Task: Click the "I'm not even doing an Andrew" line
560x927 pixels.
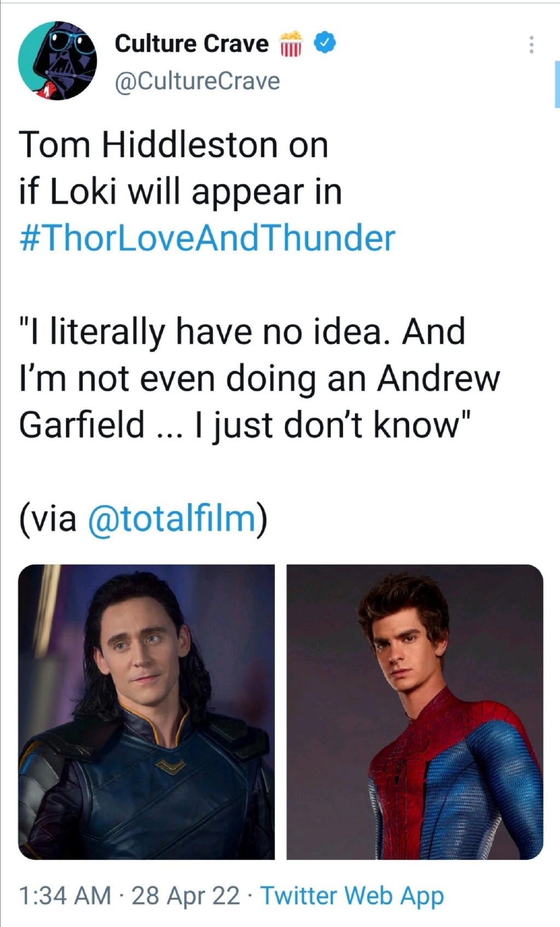Action: [x=259, y=378]
